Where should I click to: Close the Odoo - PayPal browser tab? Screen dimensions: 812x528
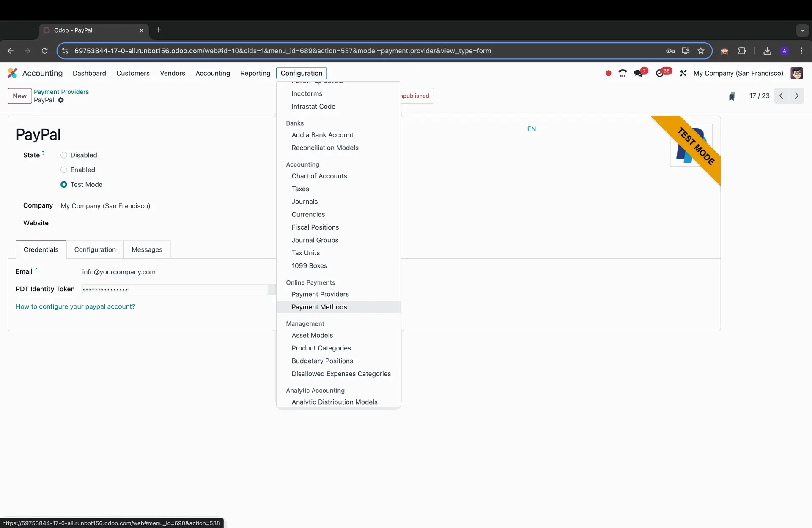point(141,30)
